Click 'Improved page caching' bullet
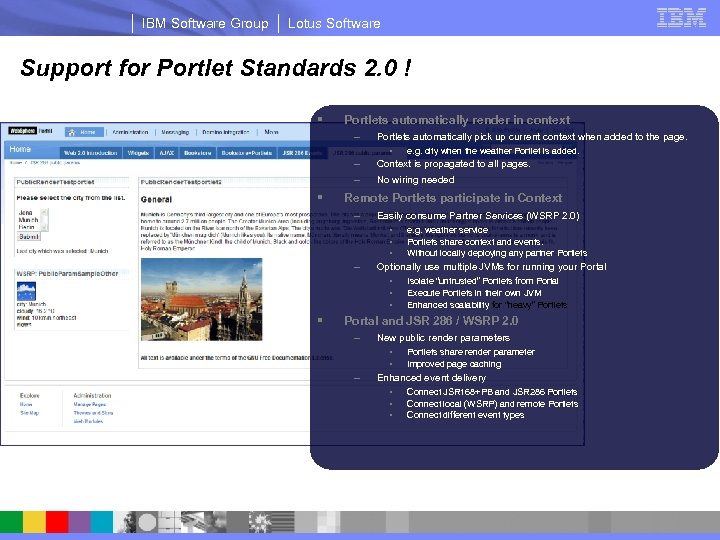 [x=454, y=364]
